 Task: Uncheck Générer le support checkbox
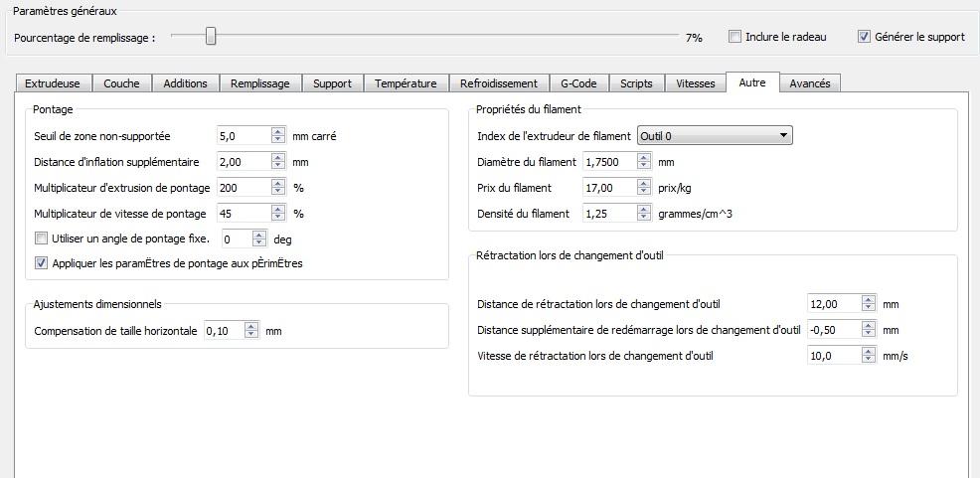[864, 37]
